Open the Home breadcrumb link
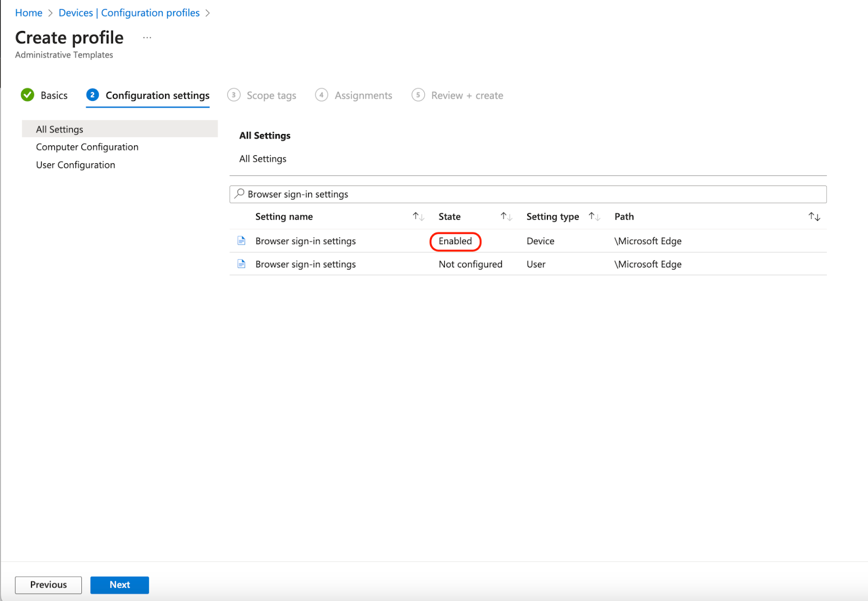Viewport: 868px width, 601px height. coord(28,12)
